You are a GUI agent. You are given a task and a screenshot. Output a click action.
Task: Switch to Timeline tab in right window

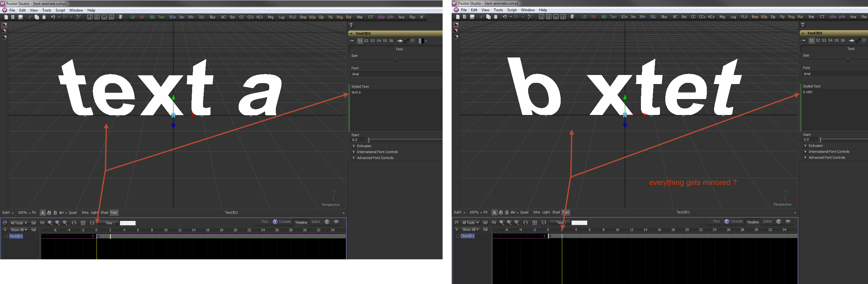[752, 222]
